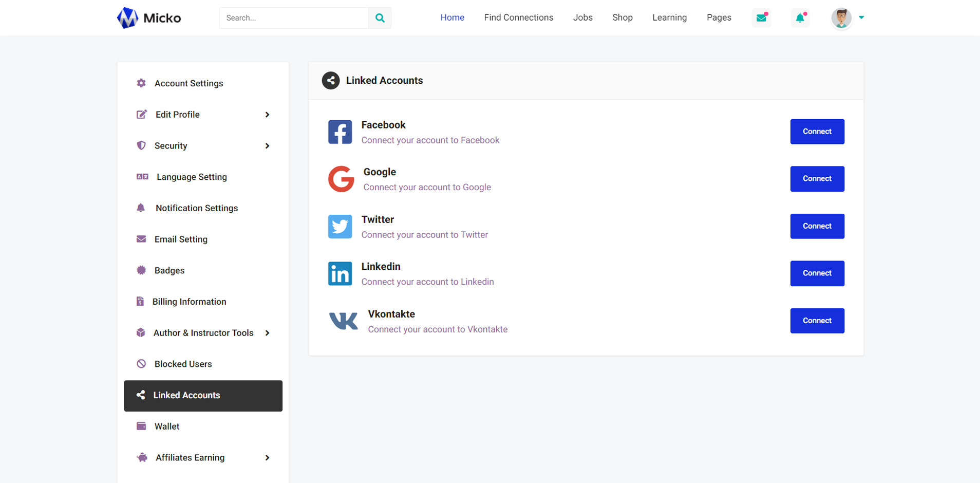Click the user avatar picture
980x483 pixels.
[841, 18]
